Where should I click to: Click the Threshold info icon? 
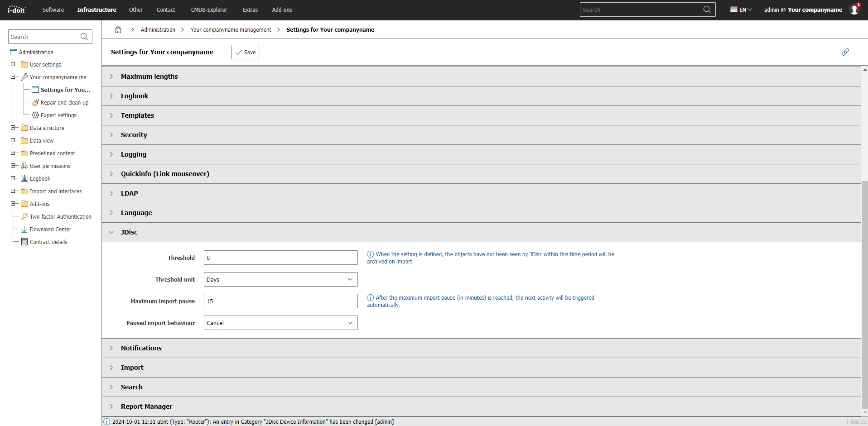(370, 254)
